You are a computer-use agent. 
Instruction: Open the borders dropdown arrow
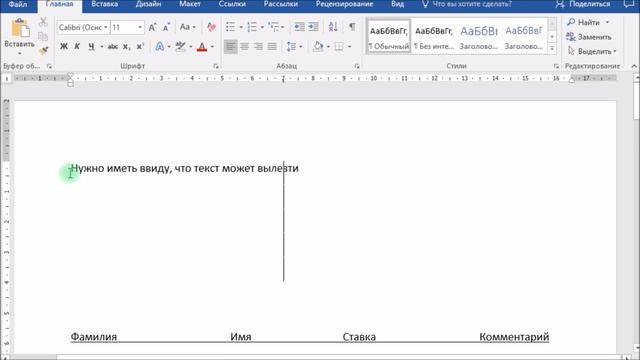point(349,47)
